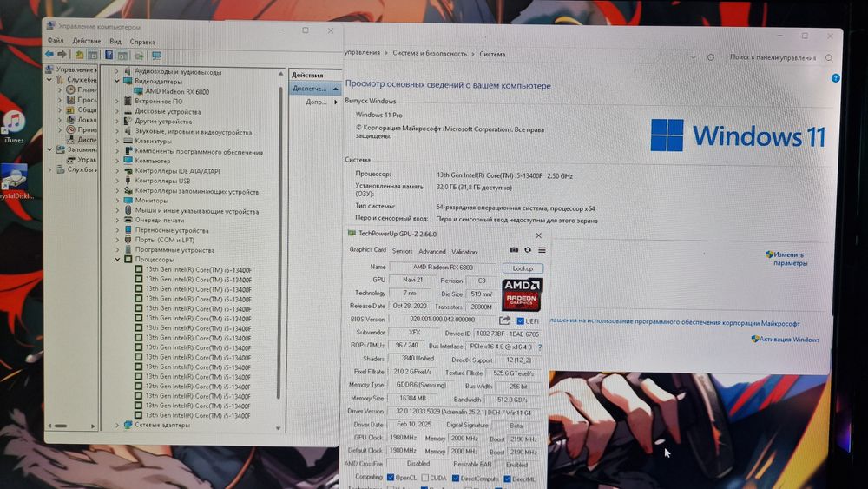Select Порты (COM и LPT) category
The image size is (868, 489).
(x=164, y=240)
